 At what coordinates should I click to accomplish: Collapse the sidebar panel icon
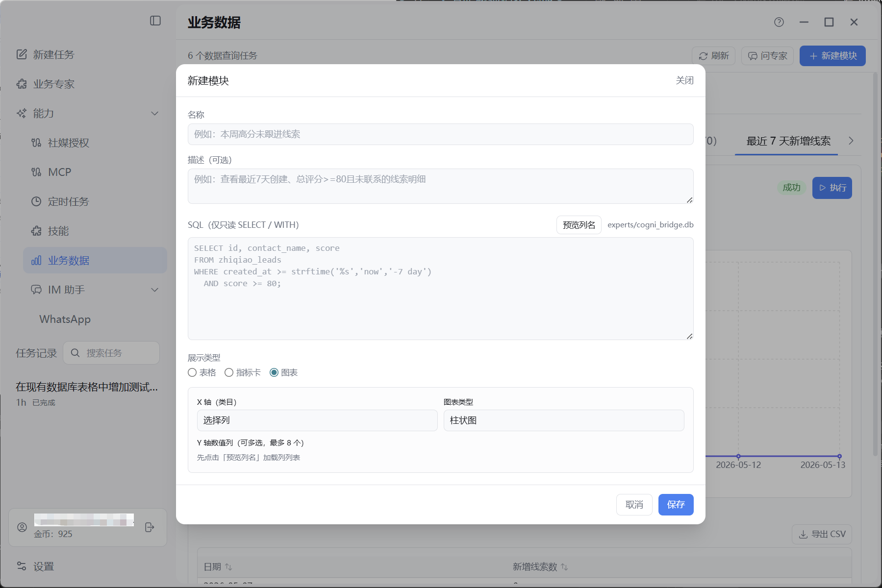(x=155, y=21)
